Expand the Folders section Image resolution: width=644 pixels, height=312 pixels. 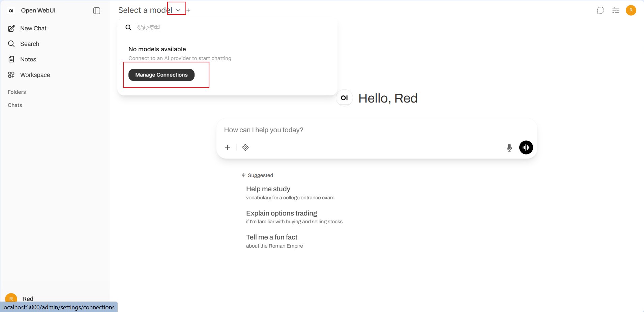pyautogui.click(x=17, y=92)
